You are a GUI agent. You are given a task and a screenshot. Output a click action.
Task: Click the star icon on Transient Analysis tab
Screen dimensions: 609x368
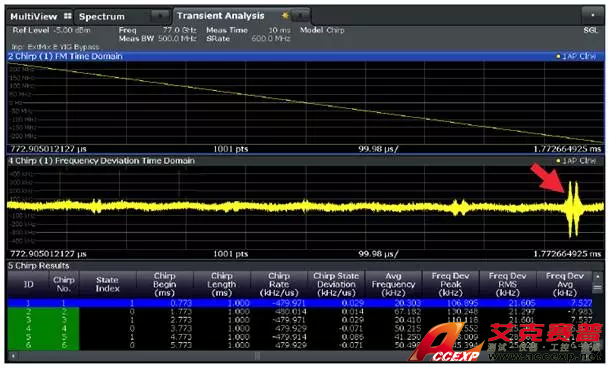[x=285, y=16]
